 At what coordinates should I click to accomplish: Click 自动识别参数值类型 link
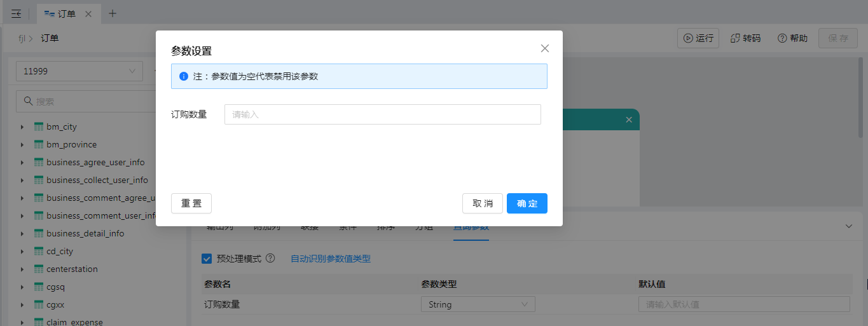pyautogui.click(x=330, y=259)
